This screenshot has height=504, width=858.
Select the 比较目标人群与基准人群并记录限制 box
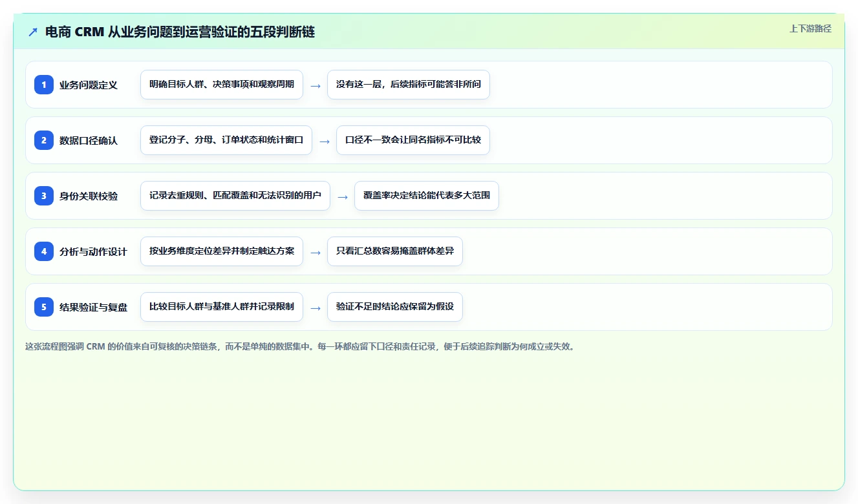click(222, 307)
